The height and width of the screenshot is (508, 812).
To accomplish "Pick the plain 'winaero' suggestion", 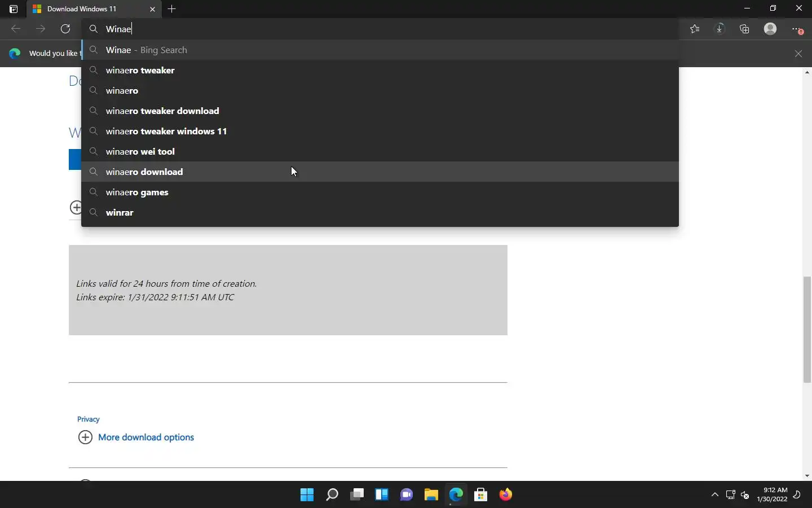I will tap(380, 90).
